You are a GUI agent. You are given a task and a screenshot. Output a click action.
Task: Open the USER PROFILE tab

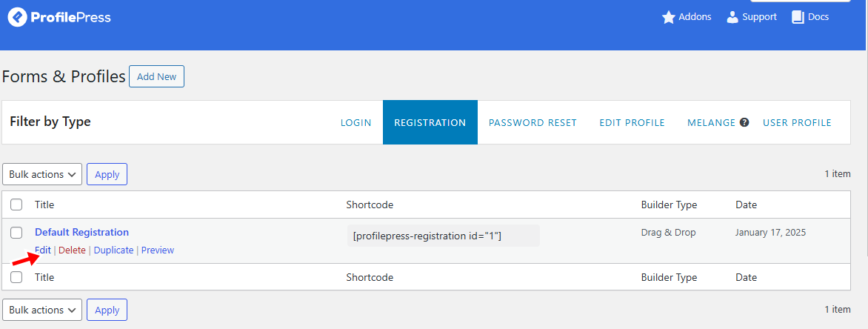797,122
